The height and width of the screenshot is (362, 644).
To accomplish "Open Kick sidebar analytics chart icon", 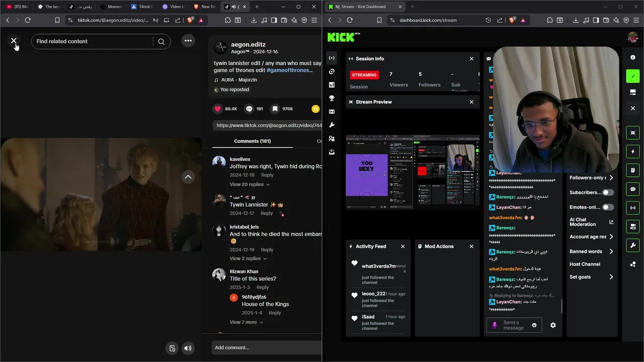I will pyautogui.click(x=332, y=85).
